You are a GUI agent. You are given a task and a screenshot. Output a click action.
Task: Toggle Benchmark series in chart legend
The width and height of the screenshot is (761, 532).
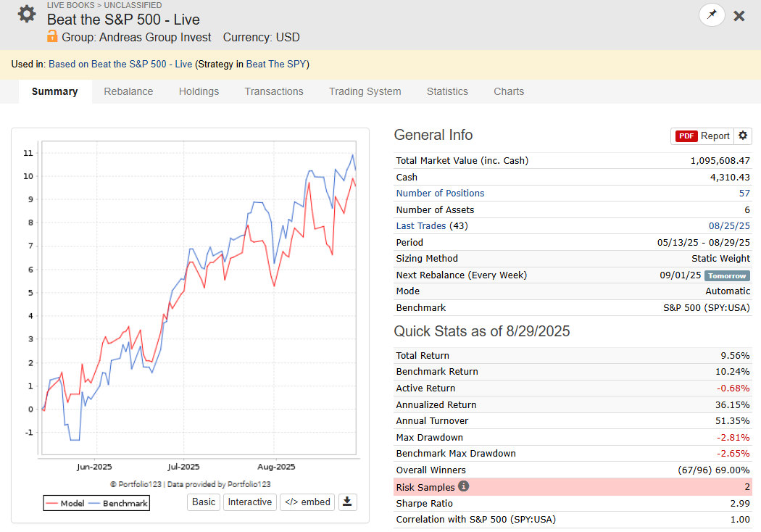coord(119,503)
